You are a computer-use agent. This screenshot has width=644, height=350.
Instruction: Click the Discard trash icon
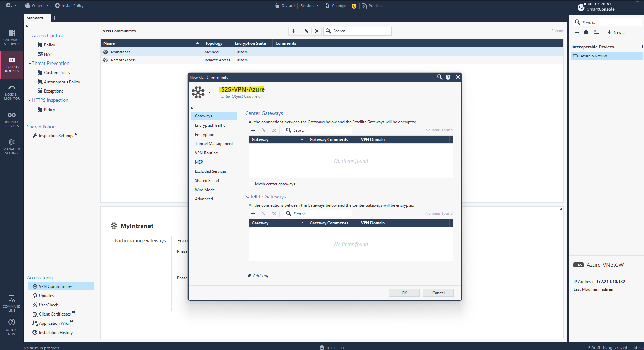pos(277,6)
